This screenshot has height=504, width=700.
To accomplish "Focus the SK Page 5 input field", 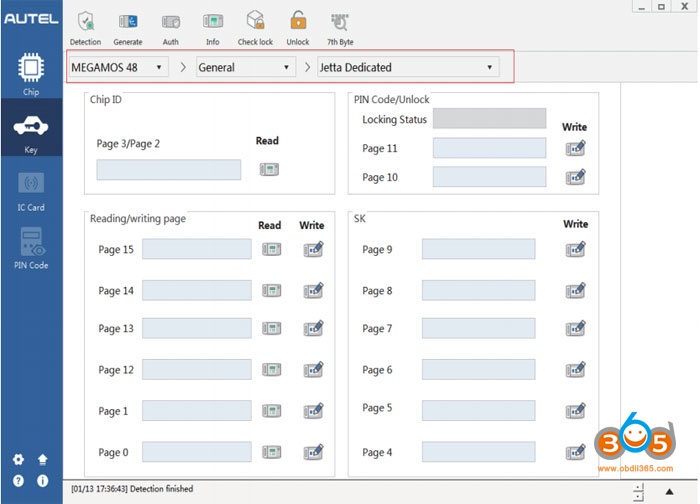I will tap(479, 411).
